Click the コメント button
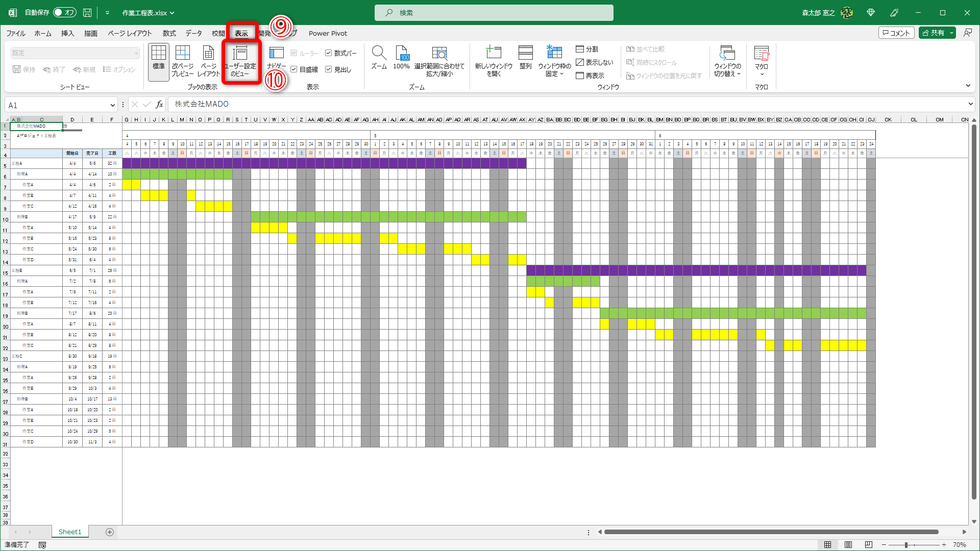 [896, 33]
